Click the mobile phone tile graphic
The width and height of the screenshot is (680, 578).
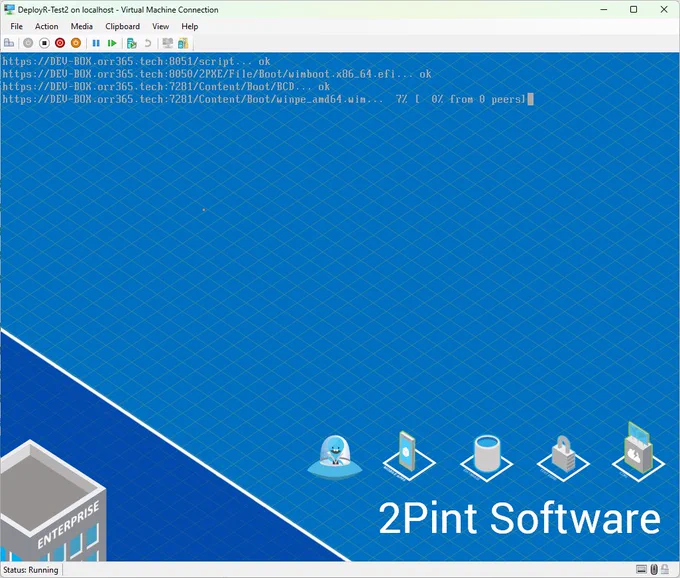(x=409, y=456)
